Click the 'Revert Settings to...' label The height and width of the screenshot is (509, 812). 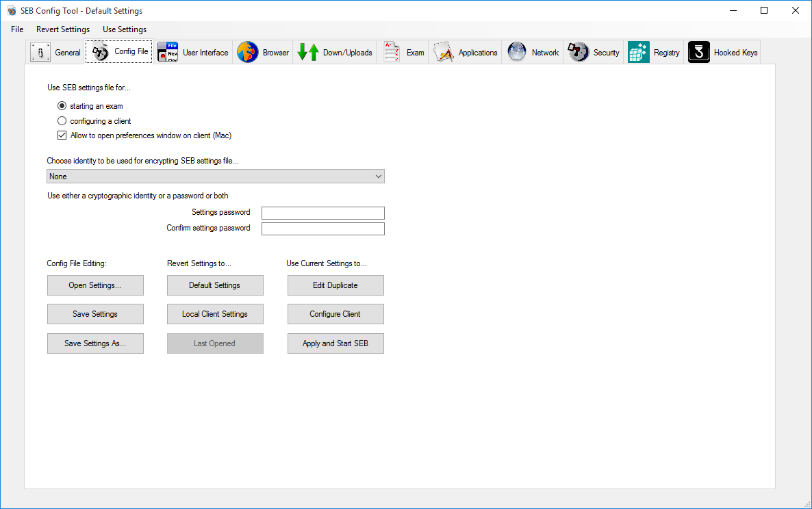199,263
